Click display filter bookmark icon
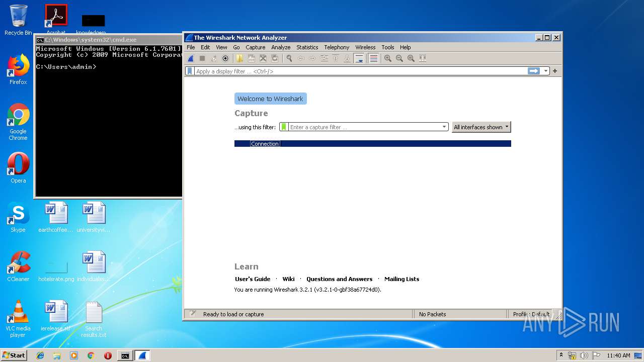Viewport: 644px width, 362px height. tap(190, 71)
